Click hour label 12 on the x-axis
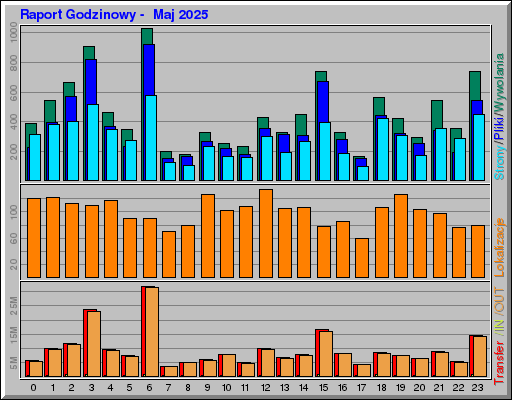Image resolution: width=512 pixels, height=400 pixels. [x=266, y=388]
